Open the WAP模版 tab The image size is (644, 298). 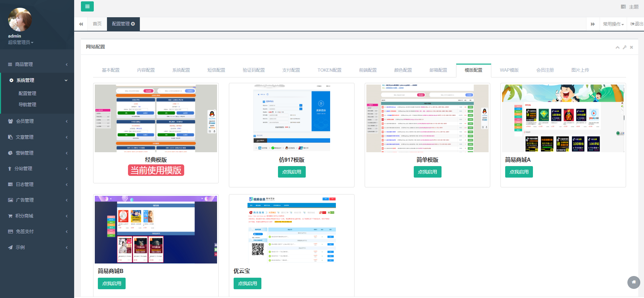click(x=509, y=70)
